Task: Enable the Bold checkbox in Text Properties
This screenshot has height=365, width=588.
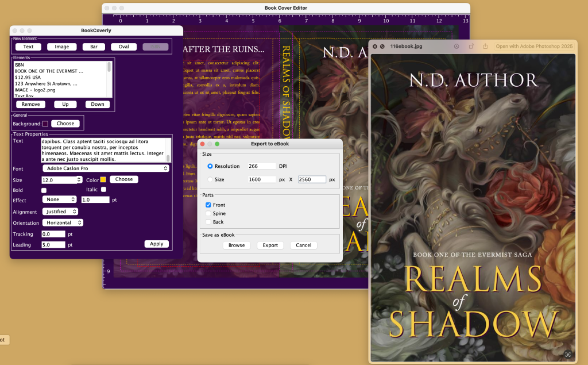Action: pos(44,190)
